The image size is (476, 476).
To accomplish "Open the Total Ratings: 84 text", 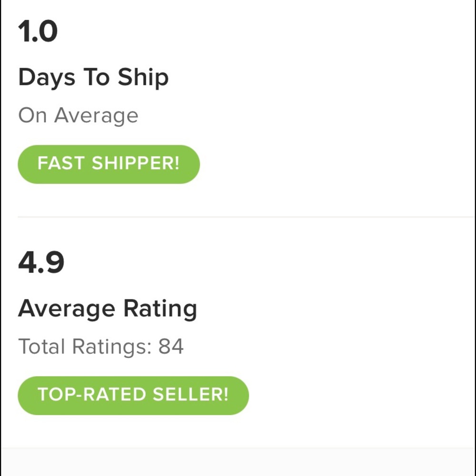I will click(101, 347).
